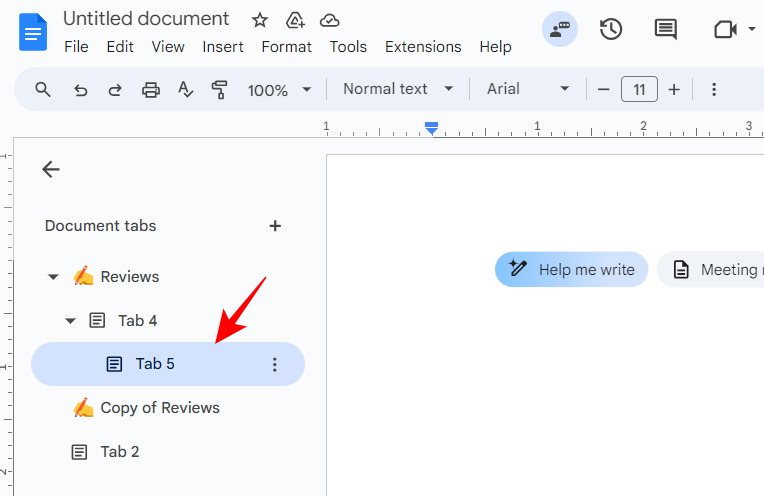
Task: Open the Arial font dropdown
Action: pos(528,89)
